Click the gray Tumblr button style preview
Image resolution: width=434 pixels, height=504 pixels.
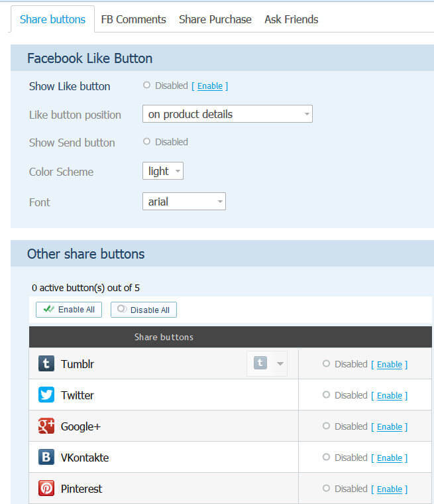[x=260, y=363]
